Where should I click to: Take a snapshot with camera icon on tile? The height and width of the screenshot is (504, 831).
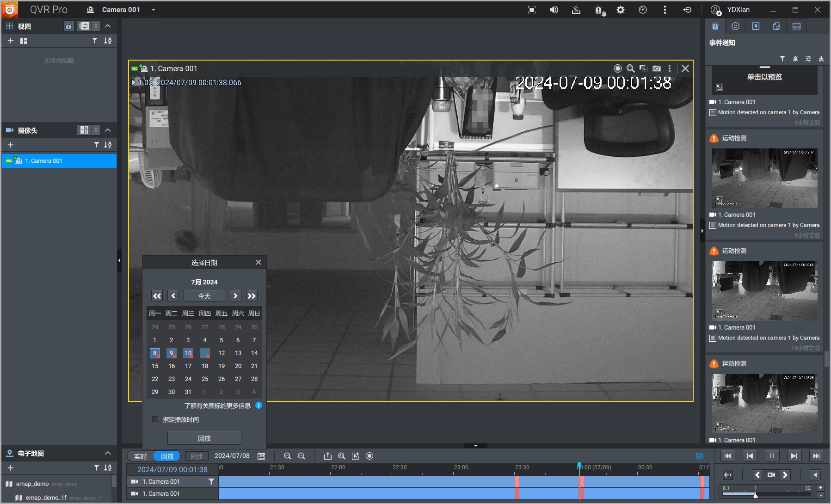657,68
